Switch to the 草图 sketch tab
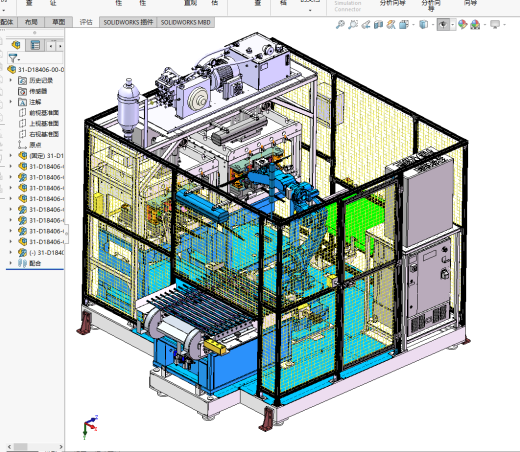 pos(59,22)
